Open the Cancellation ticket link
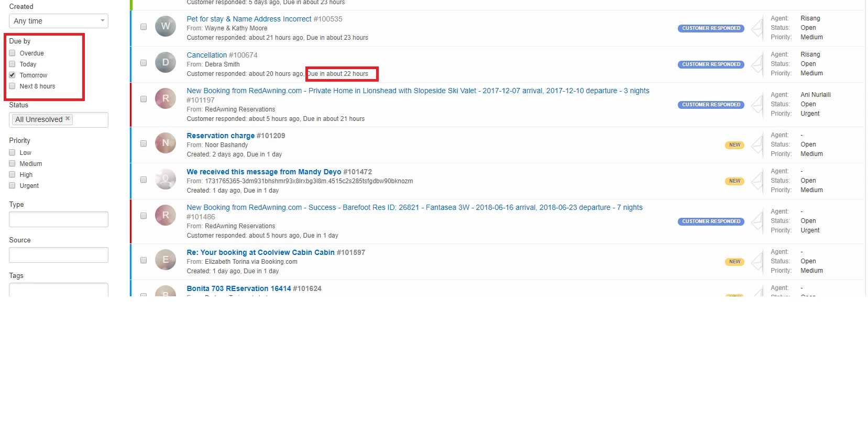The width and height of the screenshot is (868, 424). [207, 55]
